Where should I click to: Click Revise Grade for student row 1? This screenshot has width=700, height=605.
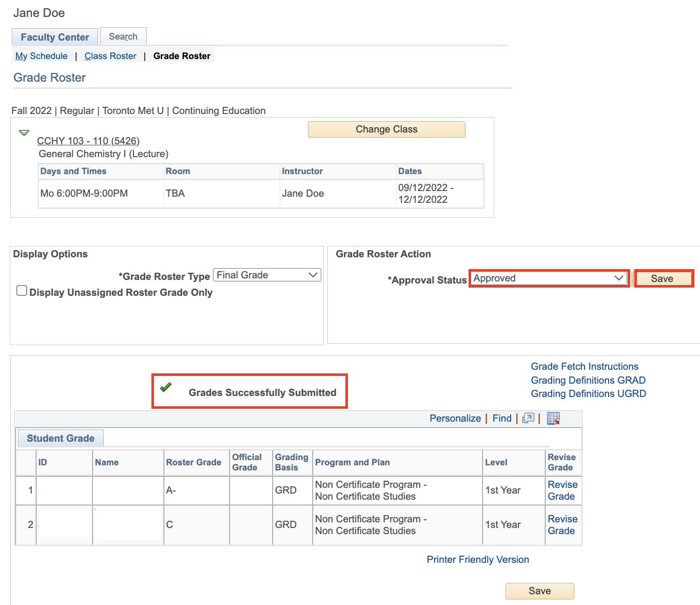[562, 490]
